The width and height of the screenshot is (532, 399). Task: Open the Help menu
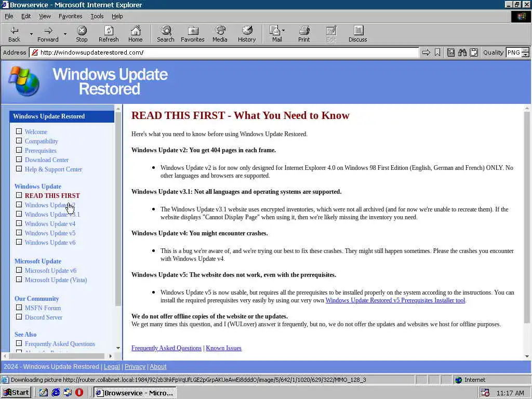(x=117, y=16)
